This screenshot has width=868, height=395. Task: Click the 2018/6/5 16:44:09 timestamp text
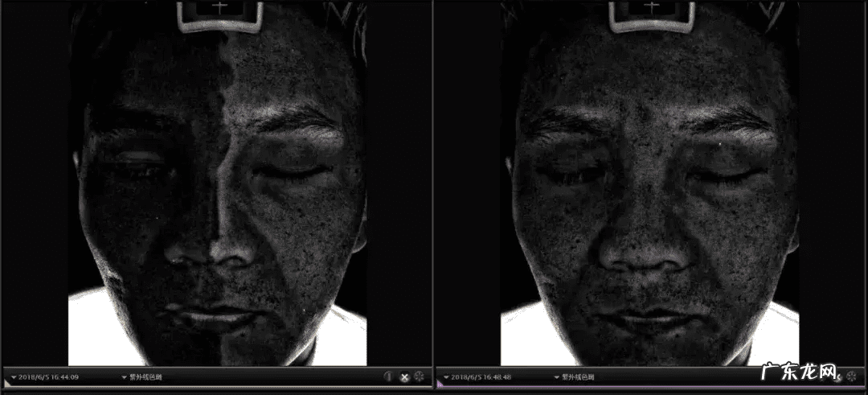[x=49, y=376]
